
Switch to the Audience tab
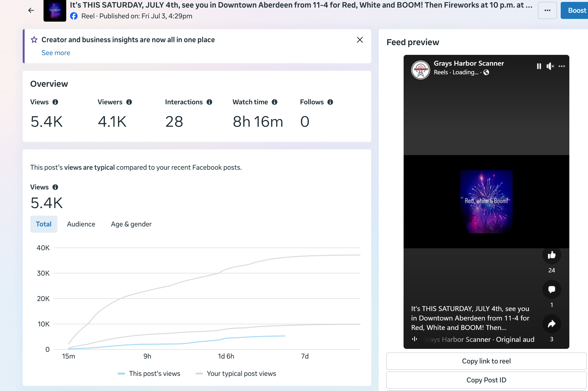(81, 224)
